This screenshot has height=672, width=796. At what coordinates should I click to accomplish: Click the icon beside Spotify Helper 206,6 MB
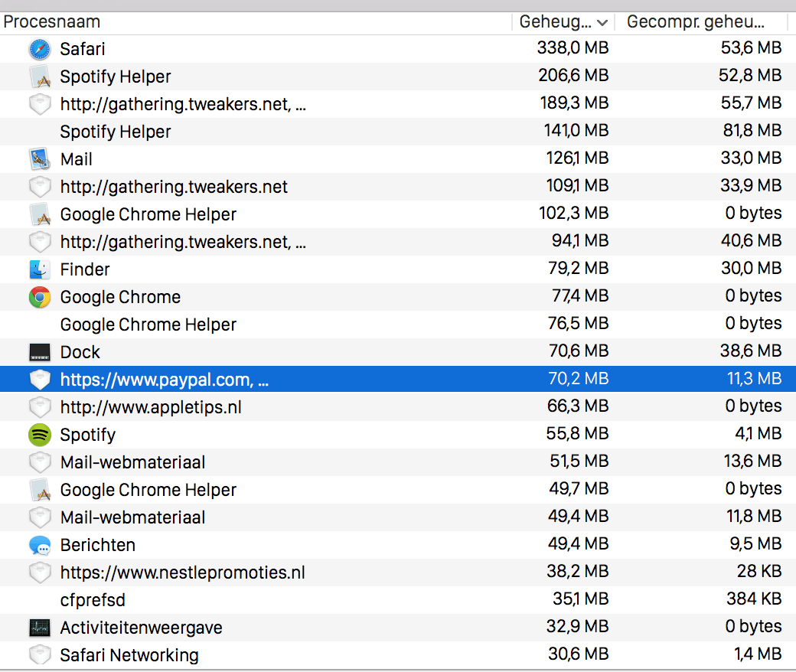(x=40, y=77)
